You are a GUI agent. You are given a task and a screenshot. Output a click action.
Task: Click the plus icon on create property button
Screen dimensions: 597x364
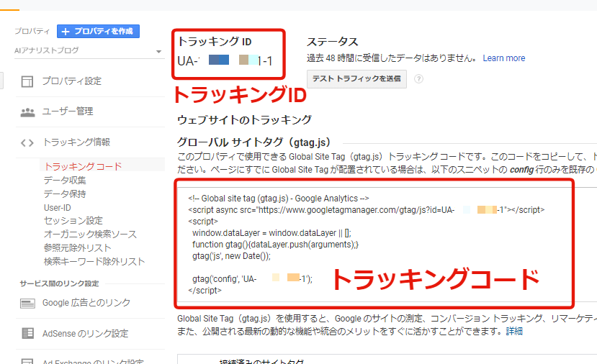coord(66,32)
